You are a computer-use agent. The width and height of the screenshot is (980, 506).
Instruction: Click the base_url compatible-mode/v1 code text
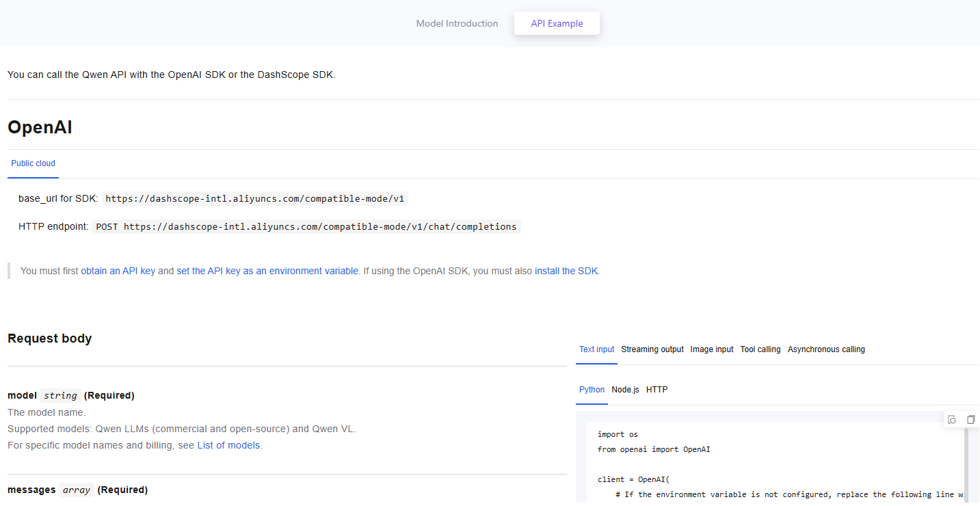pos(255,199)
